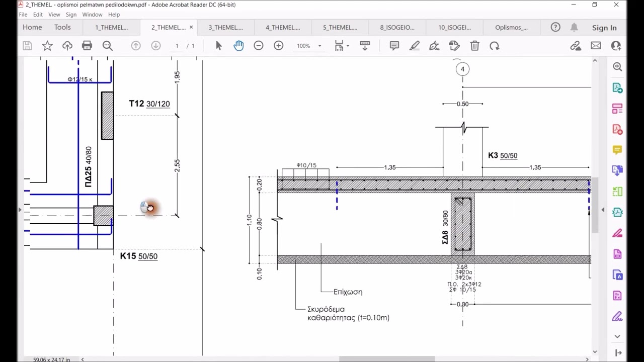
Task: Collapse the right tools pane arrow
Action: point(603,209)
